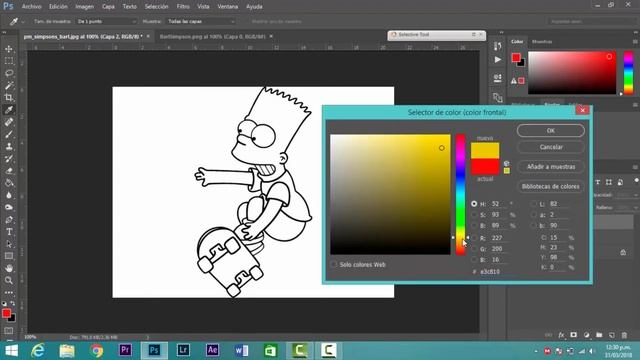
Task: Select the Pen tool
Action: tap(9, 220)
